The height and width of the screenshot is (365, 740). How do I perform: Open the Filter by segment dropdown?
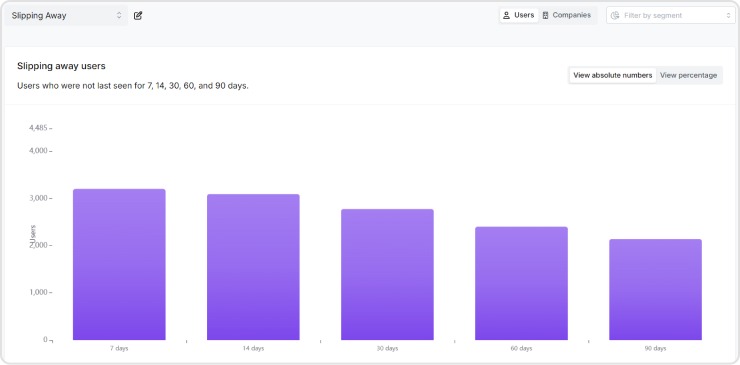pos(671,16)
